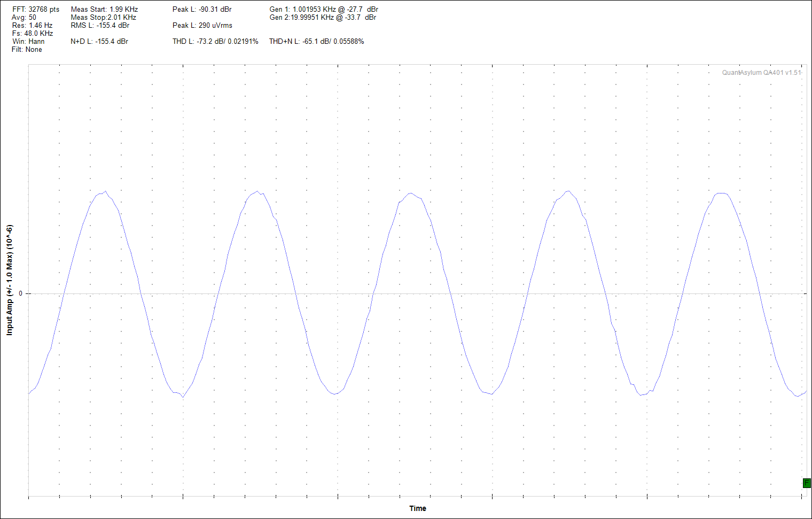Image resolution: width=812 pixels, height=519 pixels.
Task: Click the "Filt: None" filter label
Action: click(27, 50)
